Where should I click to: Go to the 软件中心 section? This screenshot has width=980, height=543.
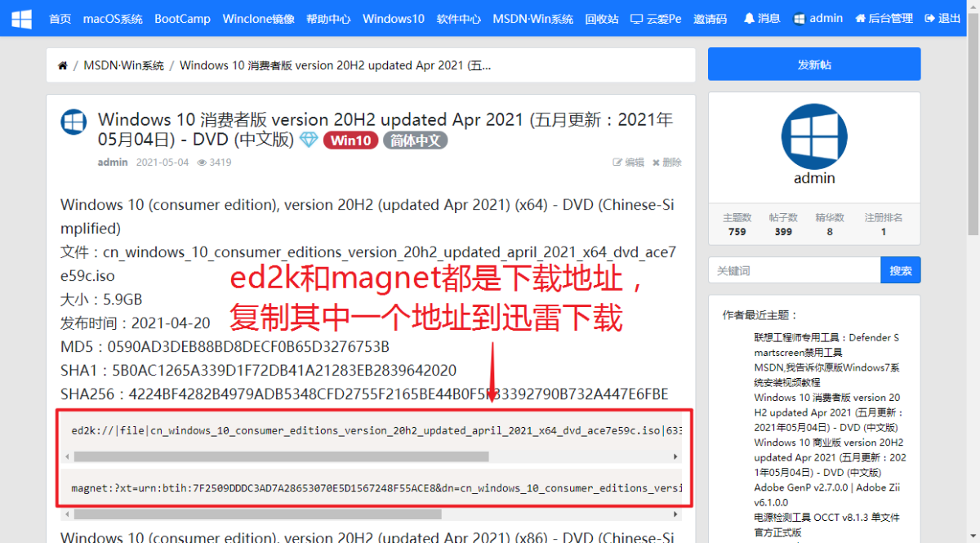pos(458,18)
